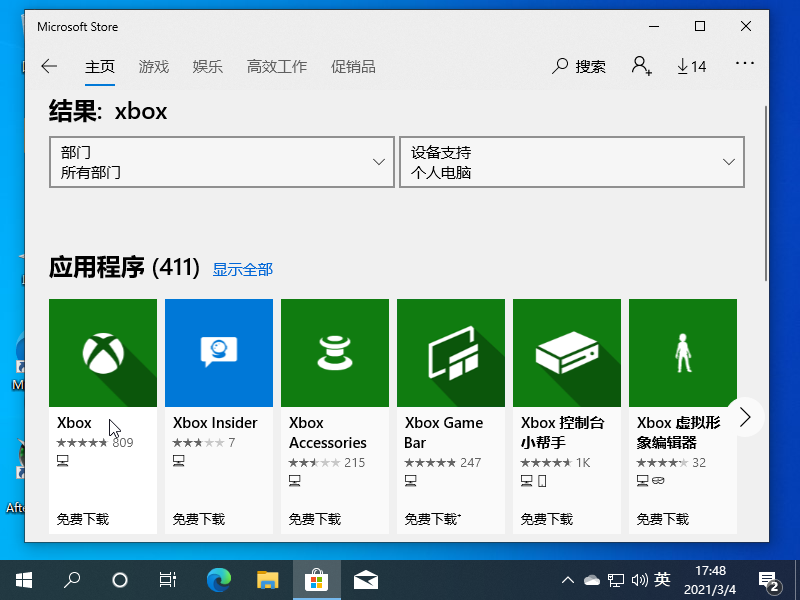Switch to the 娱乐 tab
The image size is (800, 600).
208,67
